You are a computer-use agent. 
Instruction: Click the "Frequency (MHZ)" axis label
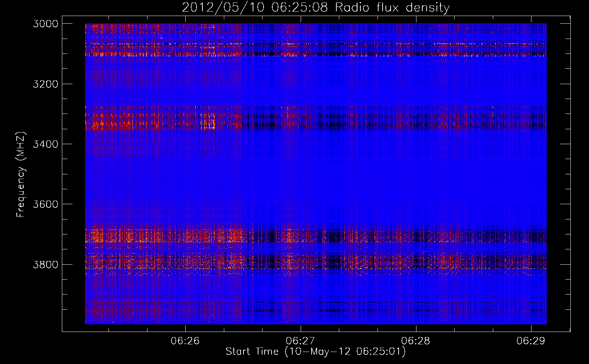point(21,174)
